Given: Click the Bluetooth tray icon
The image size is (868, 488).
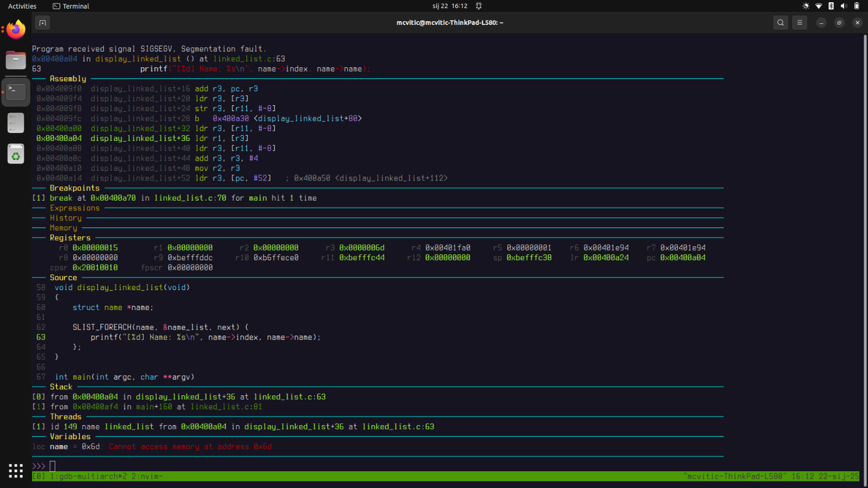Looking at the screenshot, I should 831,6.
